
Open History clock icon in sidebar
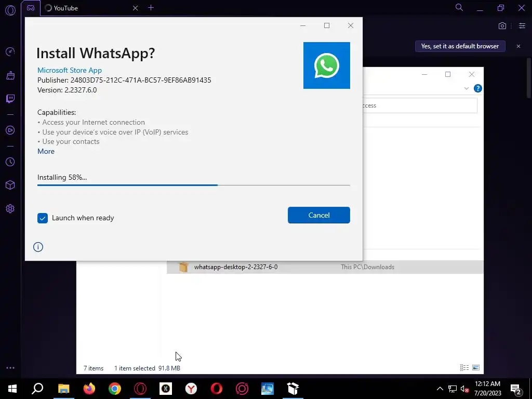click(10, 162)
